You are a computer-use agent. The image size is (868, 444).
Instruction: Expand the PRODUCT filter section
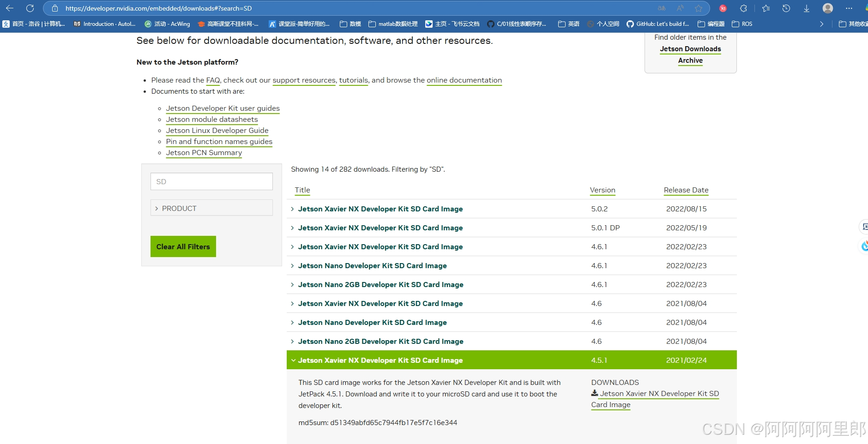[211, 208]
